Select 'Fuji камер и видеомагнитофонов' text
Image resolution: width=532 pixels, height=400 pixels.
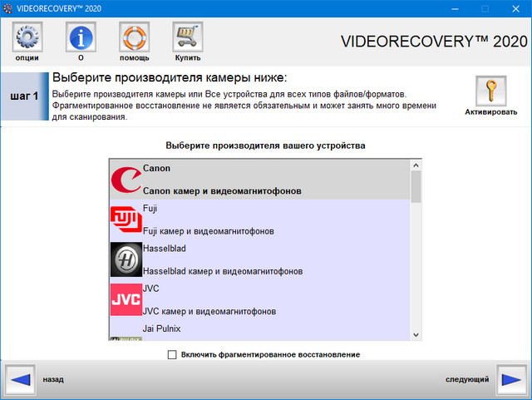[x=209, y=231]
